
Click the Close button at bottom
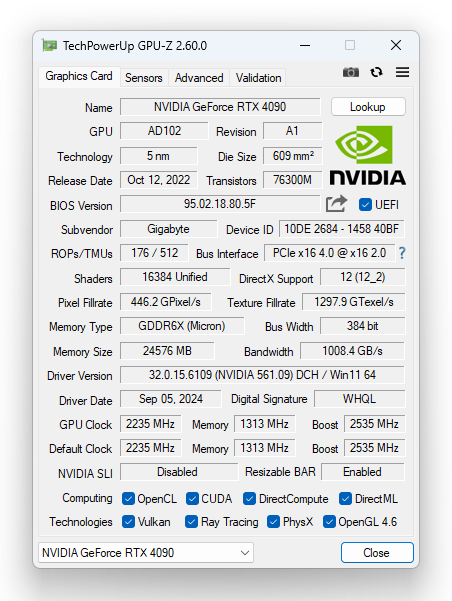[x=377, y=553]
